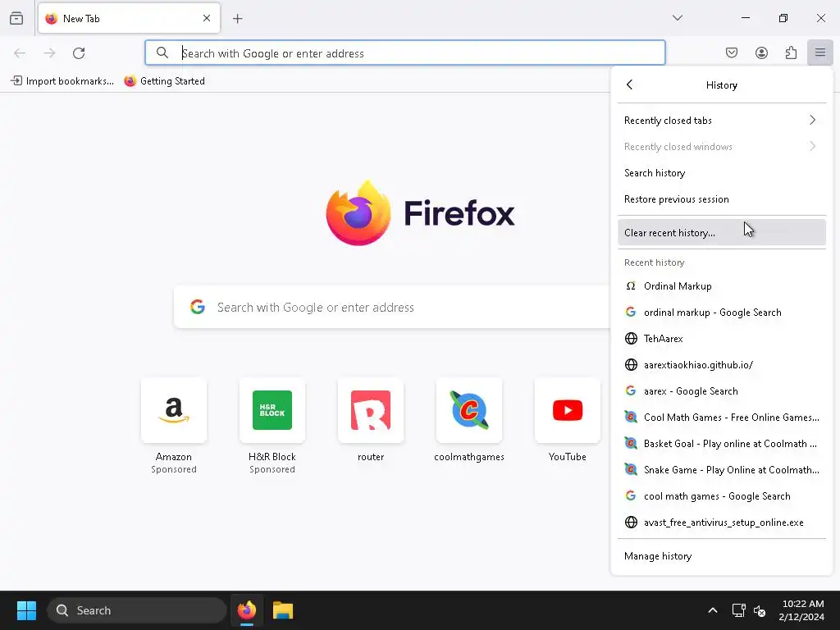Open Snake Game - Play Online entry

pos(722,470)
